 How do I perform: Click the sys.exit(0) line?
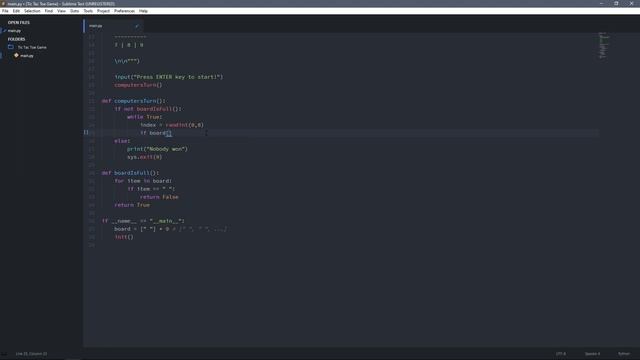[x=144, y=157]
